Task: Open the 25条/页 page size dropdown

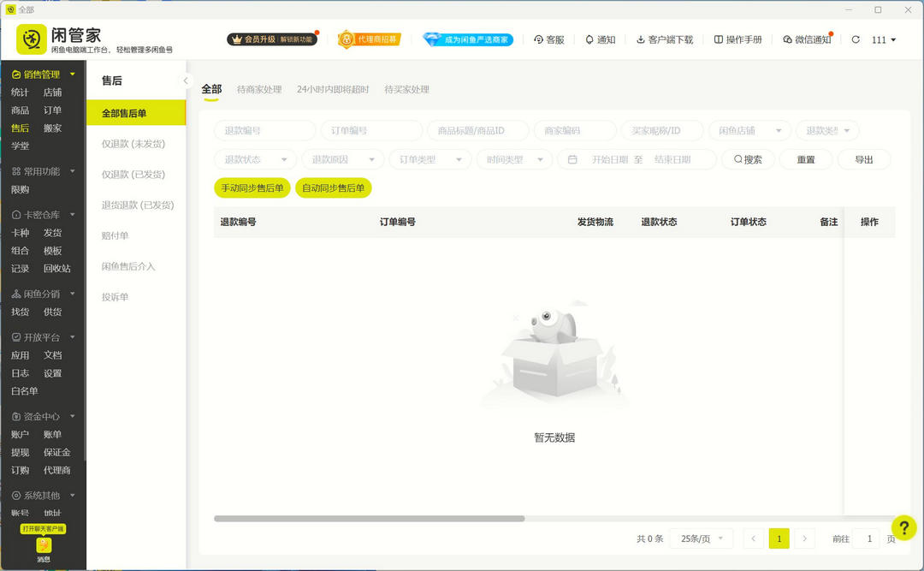Action: (700, 538)
